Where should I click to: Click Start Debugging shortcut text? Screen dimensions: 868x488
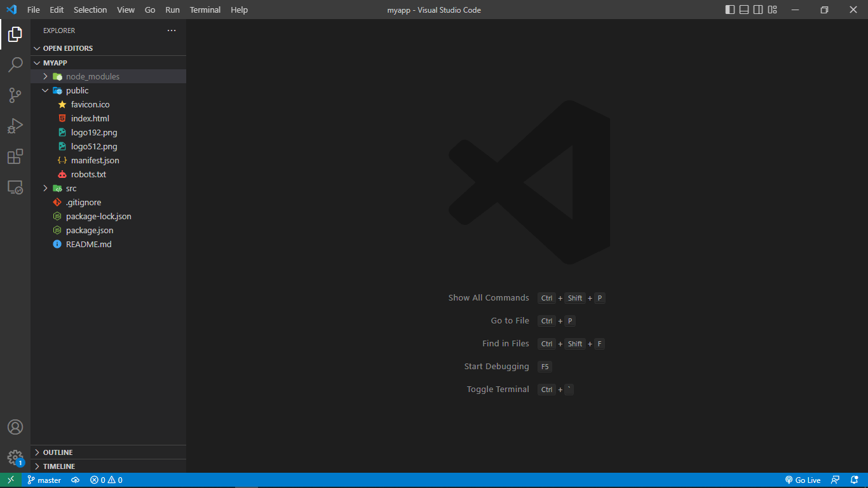497,367
